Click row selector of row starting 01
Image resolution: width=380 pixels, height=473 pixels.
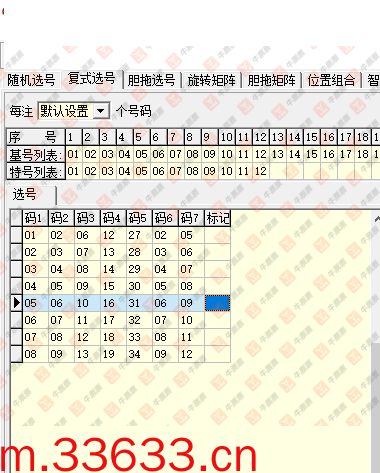tap(16, 235)
